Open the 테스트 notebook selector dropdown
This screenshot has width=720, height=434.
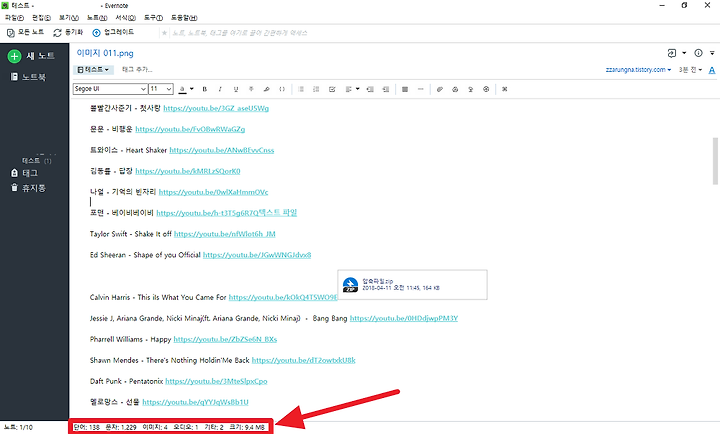click(x=93, y=70)
